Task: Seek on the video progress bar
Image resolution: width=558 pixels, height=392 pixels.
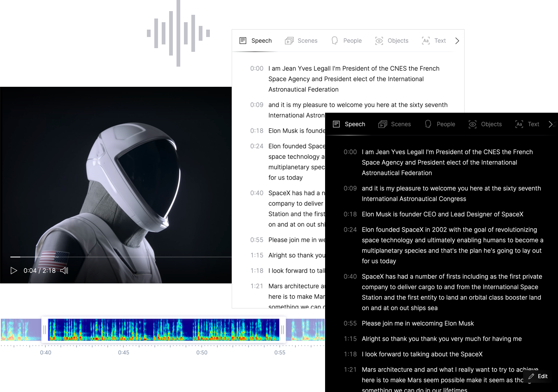Action: point(119,257)
